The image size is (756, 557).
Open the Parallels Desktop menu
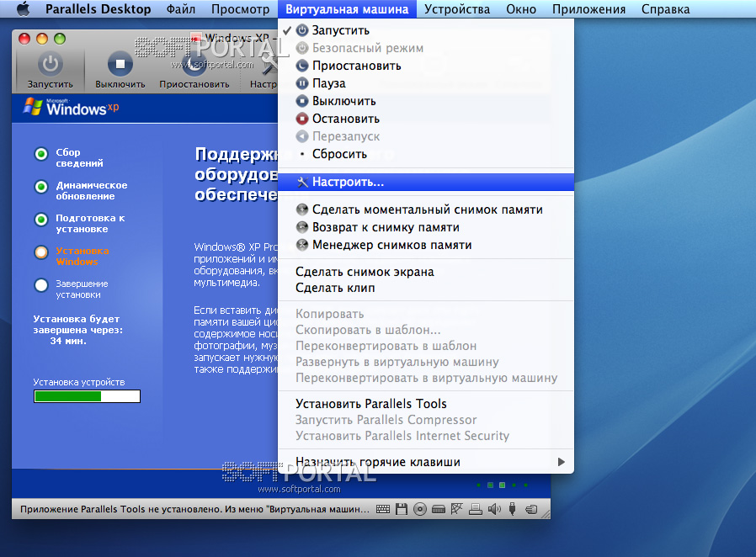[x=98, y=9]
